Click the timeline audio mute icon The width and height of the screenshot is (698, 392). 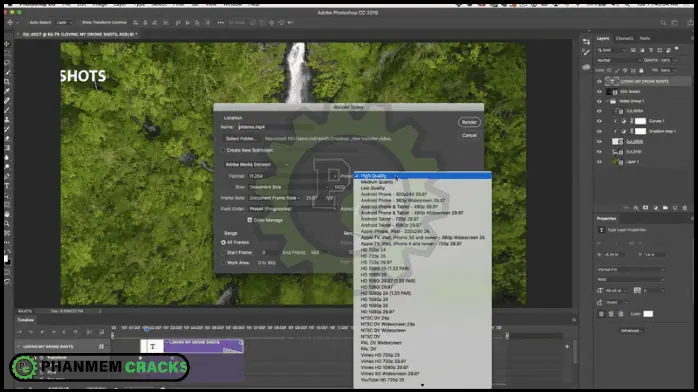tap(65, 332)
